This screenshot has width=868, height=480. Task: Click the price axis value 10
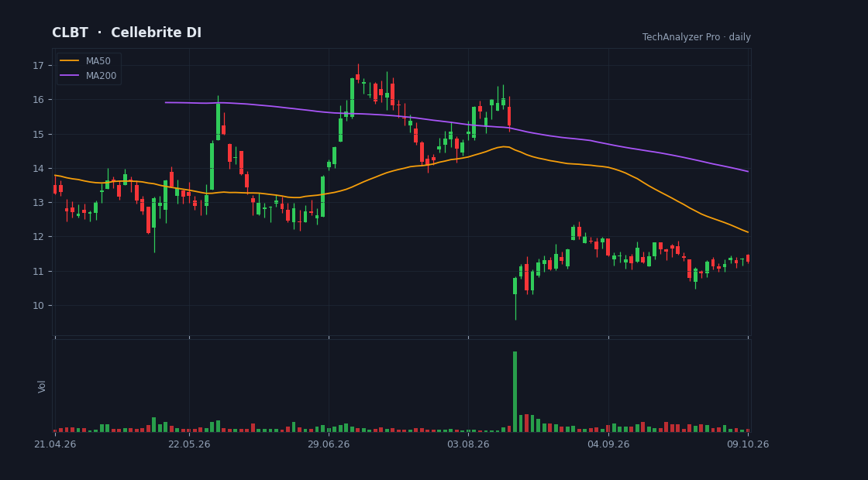[38, 305]
